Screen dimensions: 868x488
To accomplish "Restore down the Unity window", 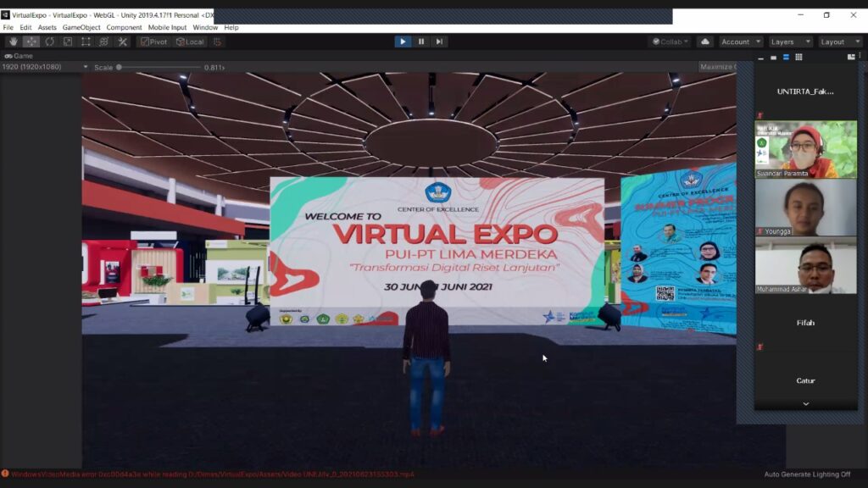I will click(x=826, y=15).
